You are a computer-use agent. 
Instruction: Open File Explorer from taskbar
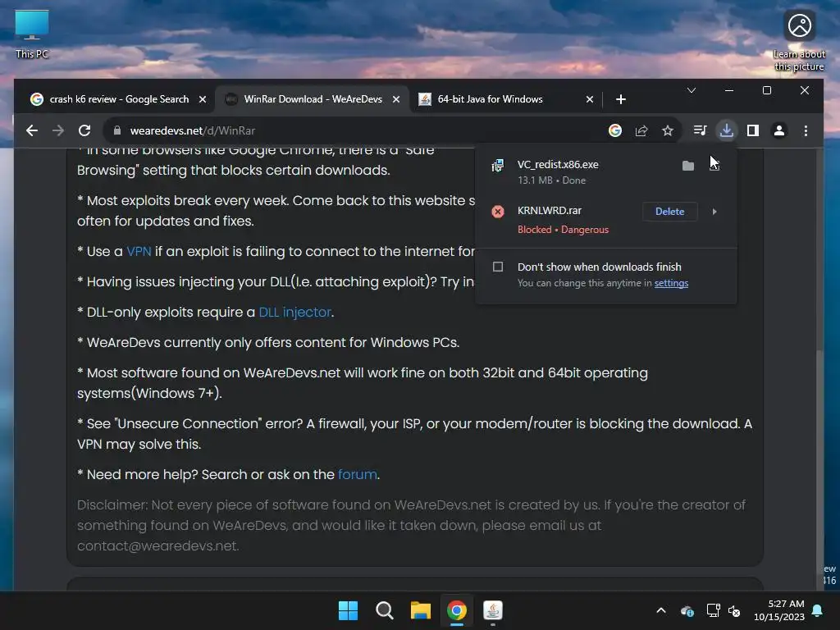[x=421, y=610]
